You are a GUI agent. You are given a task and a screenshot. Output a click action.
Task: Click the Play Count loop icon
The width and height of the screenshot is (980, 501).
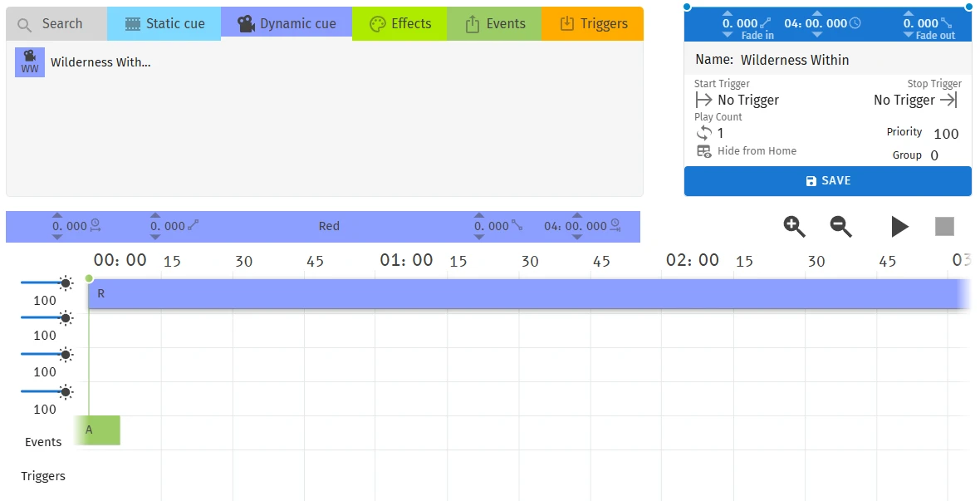click(703, 133)
